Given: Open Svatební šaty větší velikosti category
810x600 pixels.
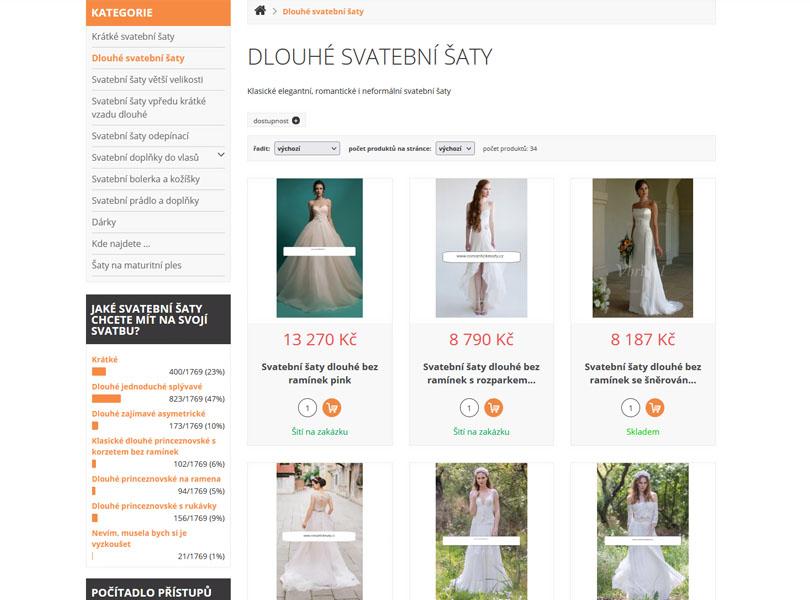Looking at the screenshot, I should (147, 80).
